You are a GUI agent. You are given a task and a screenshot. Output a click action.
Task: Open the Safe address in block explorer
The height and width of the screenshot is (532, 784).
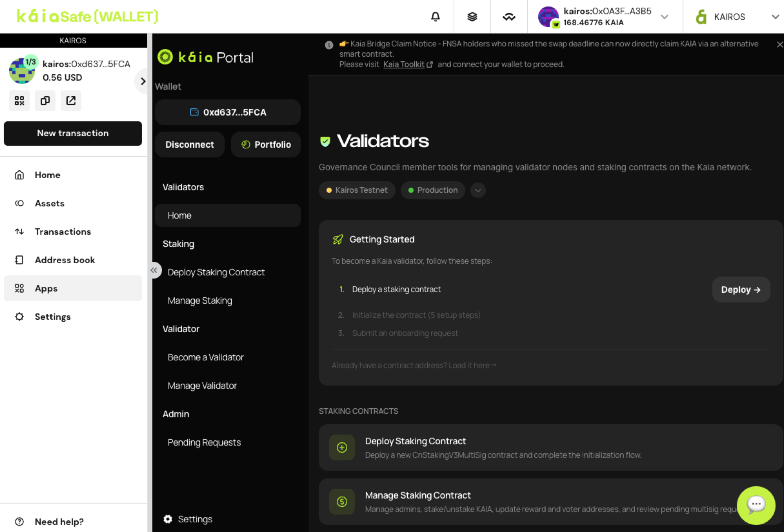tap(71, 101)
